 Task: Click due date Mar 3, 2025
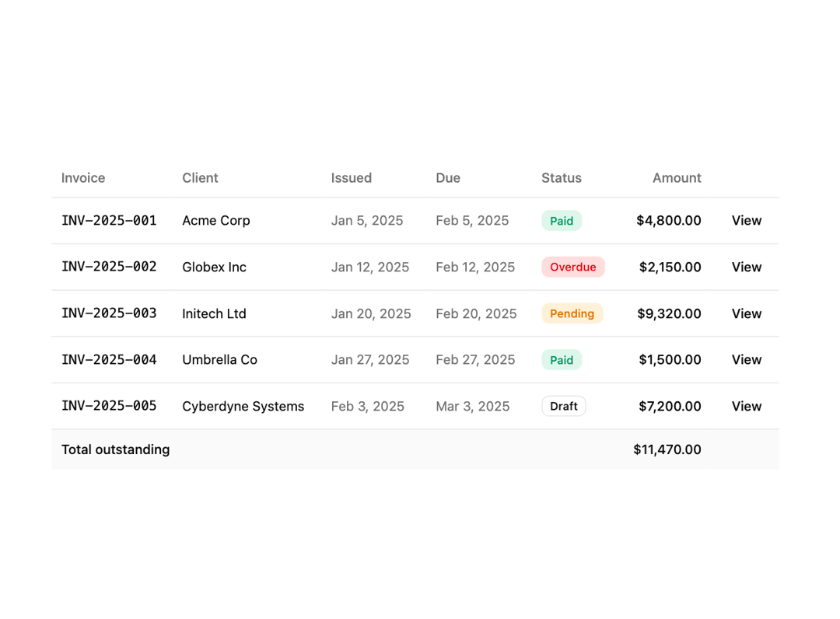pyautogui.click(x=473, y=407)
